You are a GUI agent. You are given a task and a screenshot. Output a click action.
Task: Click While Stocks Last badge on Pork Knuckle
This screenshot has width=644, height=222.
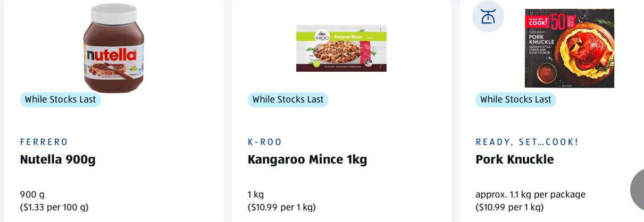click(515, 99)
